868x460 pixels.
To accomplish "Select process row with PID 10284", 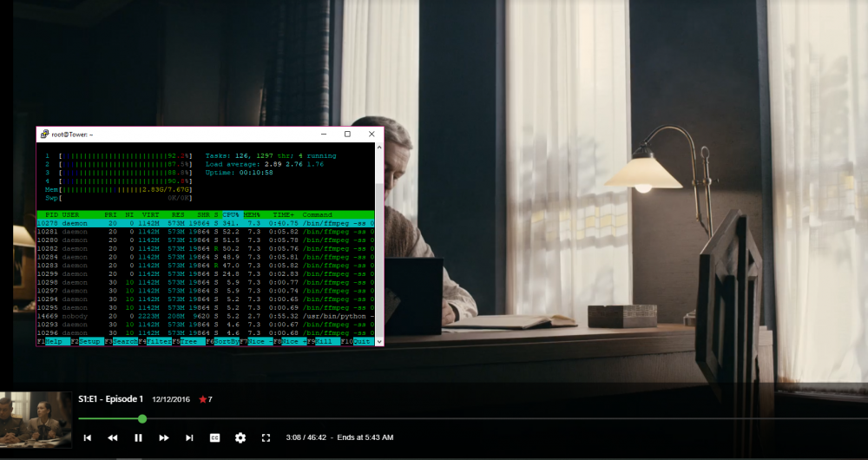I will coord(206,257).
